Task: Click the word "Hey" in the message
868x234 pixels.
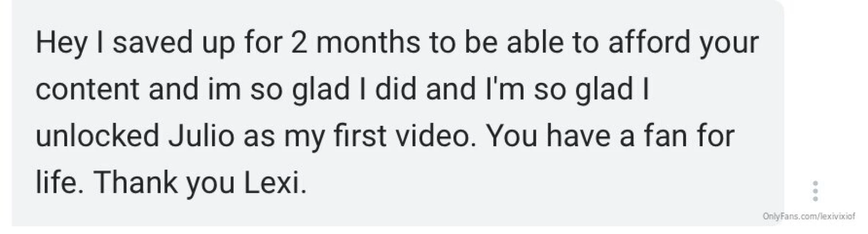Action: pyautogui.click(x=61, y=43)
